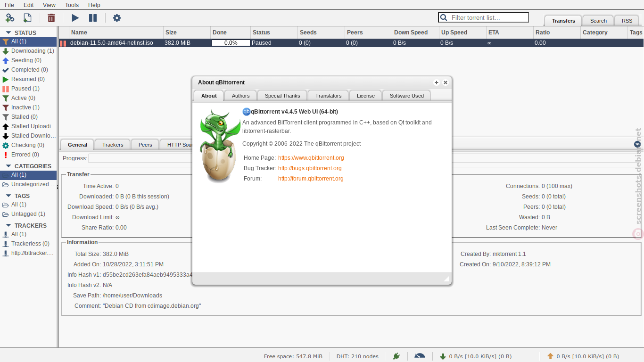This screenshot has width=644, height=362.
Task: Collapse the TAGS section
Action: (8, 196)
